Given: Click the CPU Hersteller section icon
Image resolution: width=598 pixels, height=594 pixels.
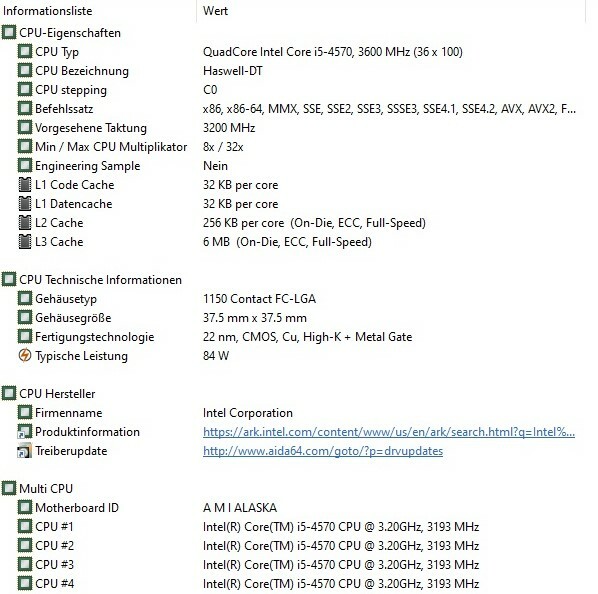Looking at the screenshot, I should pos(9,393).
